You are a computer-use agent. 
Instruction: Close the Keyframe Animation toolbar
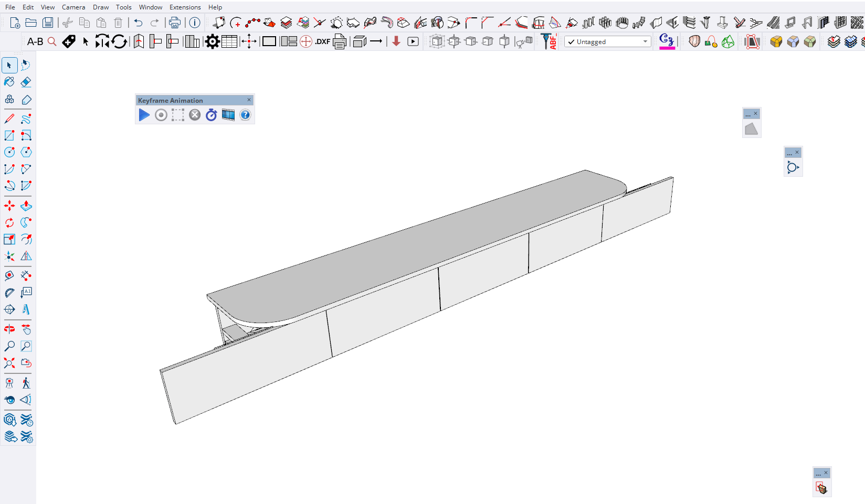pos(249,100)
